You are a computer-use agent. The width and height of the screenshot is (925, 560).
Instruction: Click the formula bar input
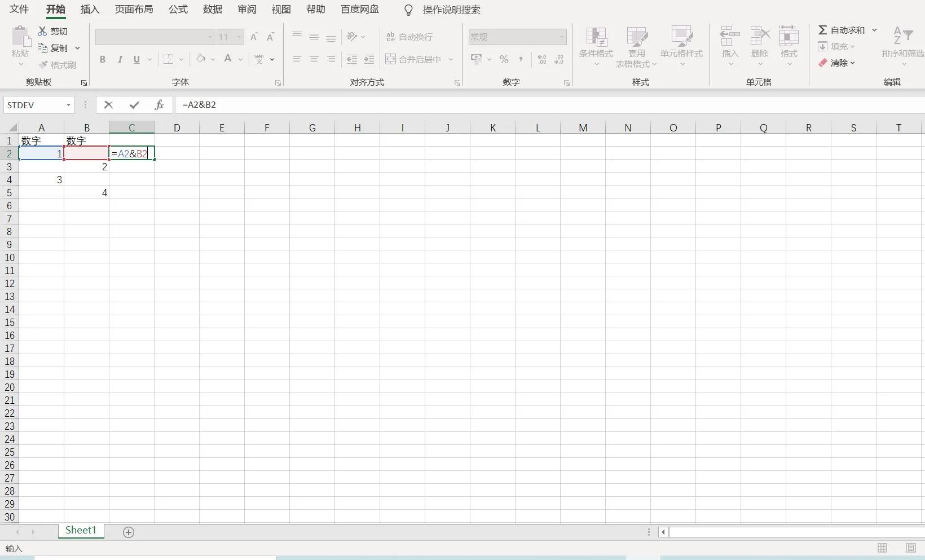550,105
